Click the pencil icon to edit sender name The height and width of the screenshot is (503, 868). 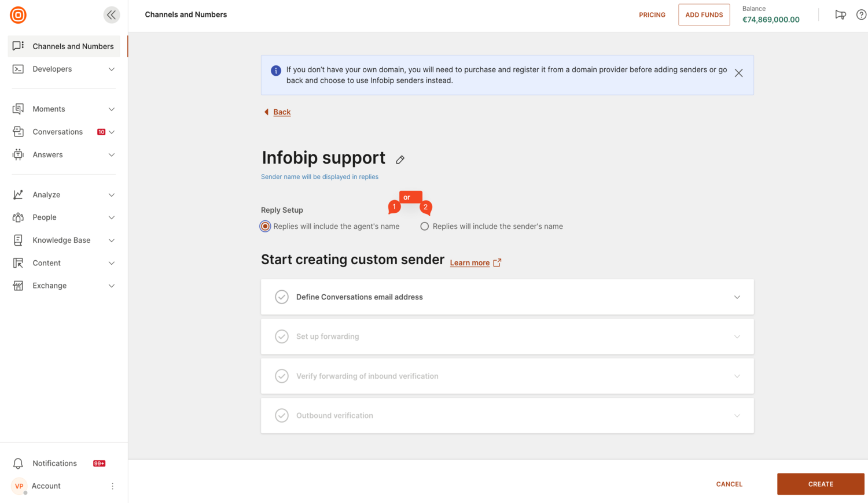400,160
